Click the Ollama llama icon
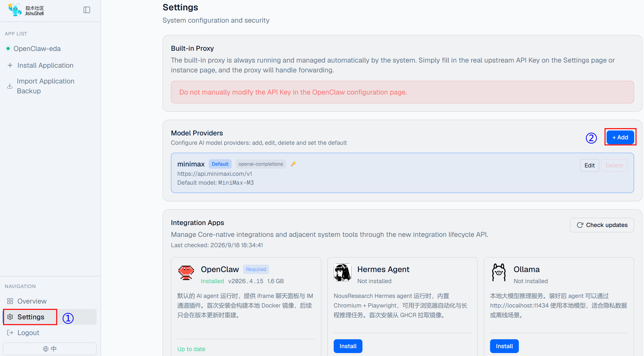Viewport: 644px width, 356px height. click(x=499, y=272)
